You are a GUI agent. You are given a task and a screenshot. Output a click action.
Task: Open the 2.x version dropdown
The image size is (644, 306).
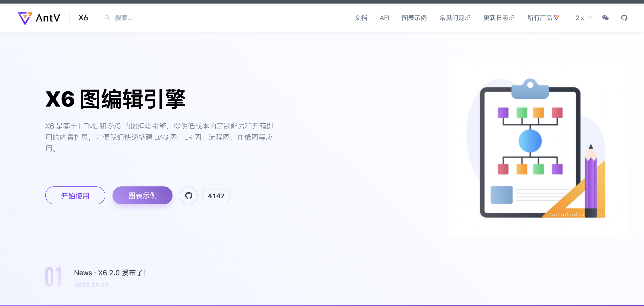[x=583, y=18]
